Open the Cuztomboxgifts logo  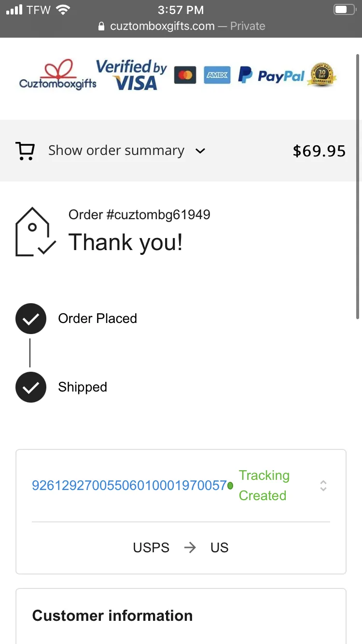click(x=57, y=75)
